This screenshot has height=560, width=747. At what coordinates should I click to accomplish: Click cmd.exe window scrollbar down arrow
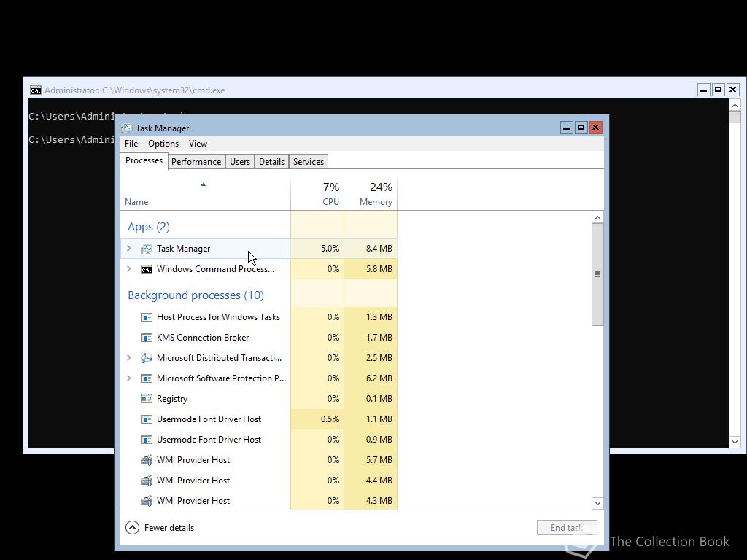(x=735, y=442)
